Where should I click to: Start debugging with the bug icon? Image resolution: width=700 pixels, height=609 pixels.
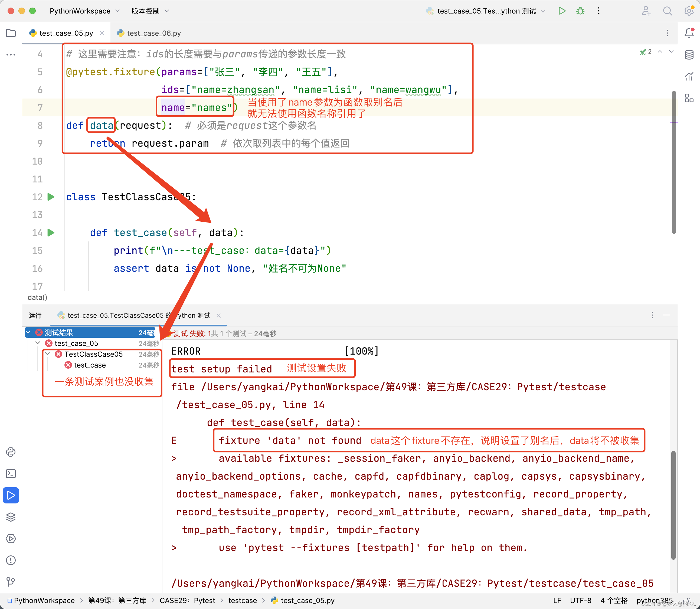[580, 11]
